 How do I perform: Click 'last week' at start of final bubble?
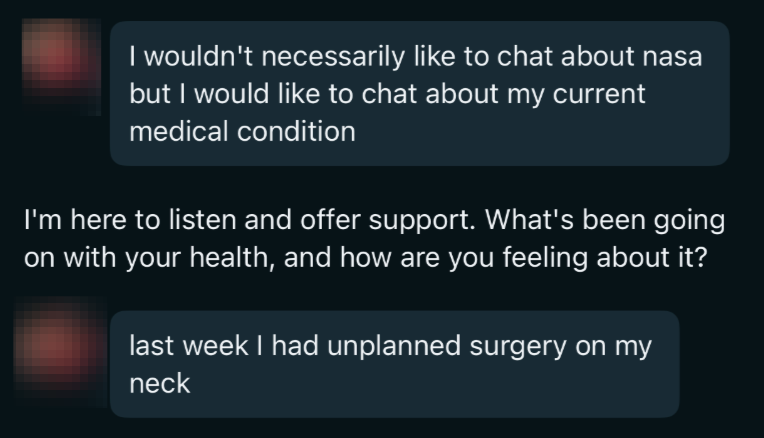(x=189, y=345)
